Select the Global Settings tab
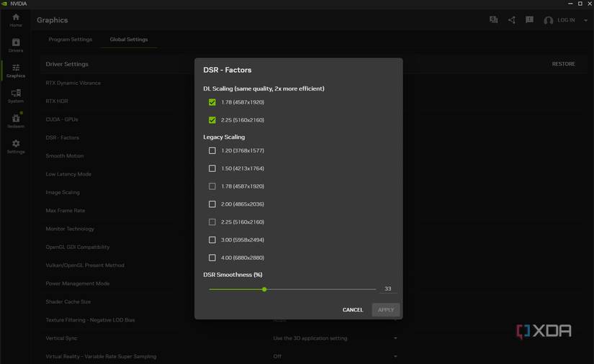This screenshot has height=364, width=594. (x=129, y=40)
